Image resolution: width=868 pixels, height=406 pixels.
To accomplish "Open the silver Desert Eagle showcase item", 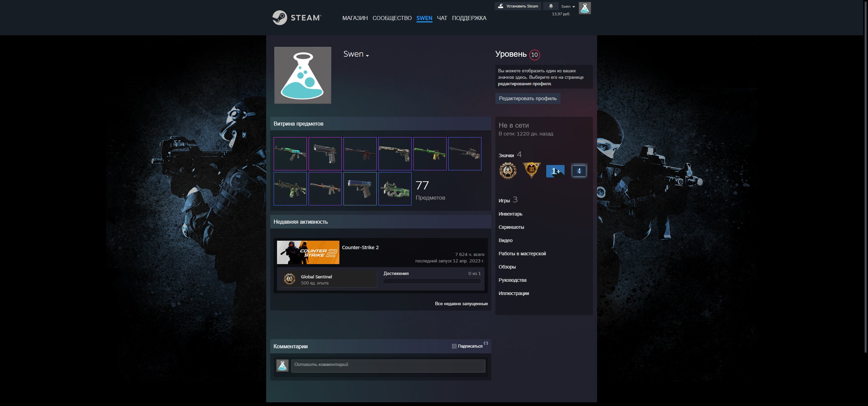I will [325, 154].
